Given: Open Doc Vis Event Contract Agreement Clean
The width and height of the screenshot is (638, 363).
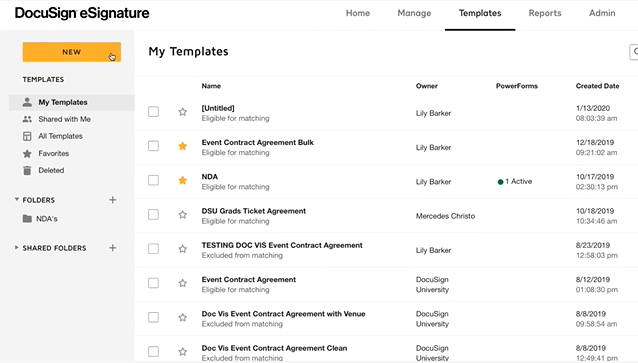Looking at the screenshot, I should click(x=274, y=348).
